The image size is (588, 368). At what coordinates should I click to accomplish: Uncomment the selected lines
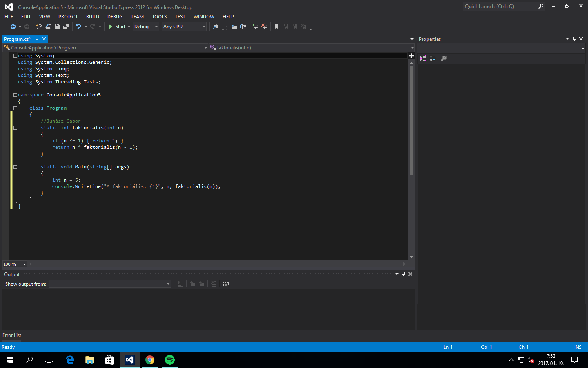point(264,27)
